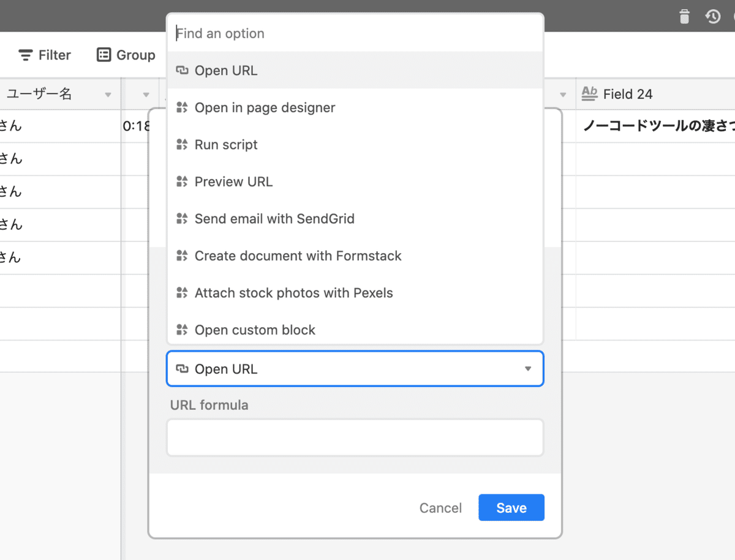Open the ユーザー名 column dropdown arrow
Image resolution: width=735 pixels, height=560 pixels.
[108, 94]
